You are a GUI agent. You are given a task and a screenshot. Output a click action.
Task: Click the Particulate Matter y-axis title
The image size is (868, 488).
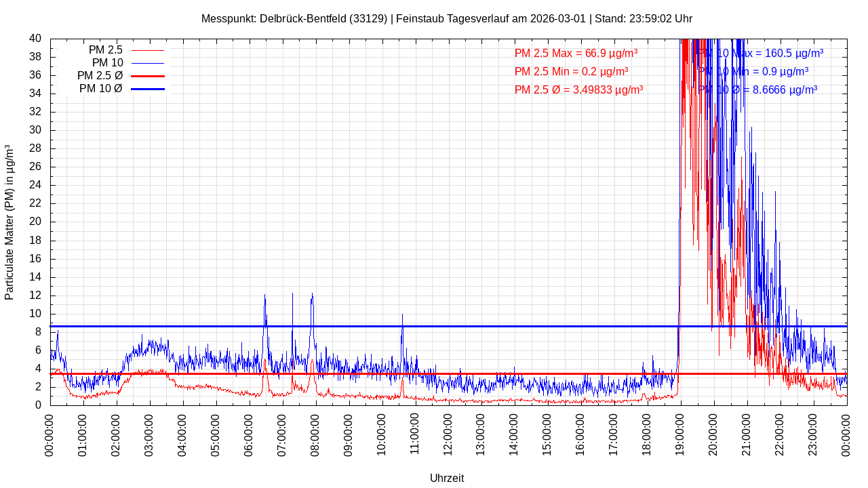click(x=9, y=222)
